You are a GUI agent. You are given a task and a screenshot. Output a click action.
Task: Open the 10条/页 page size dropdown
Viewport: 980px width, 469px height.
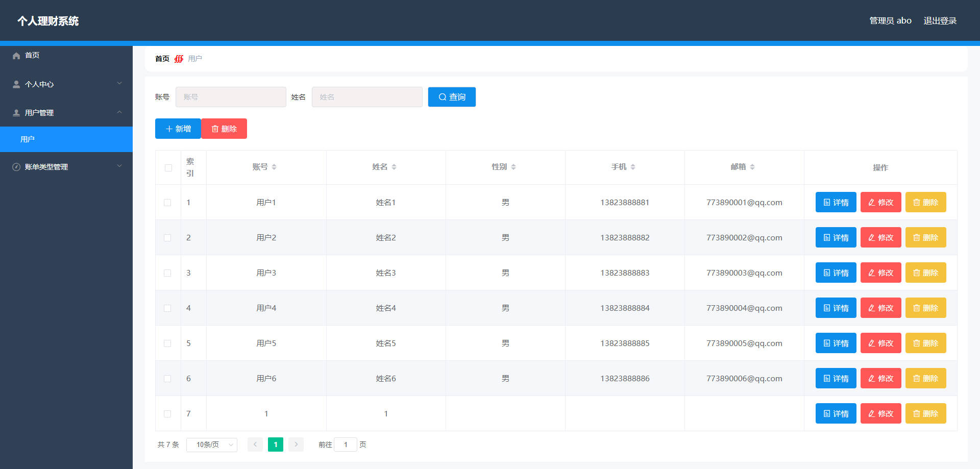click(x=212, y=445)
